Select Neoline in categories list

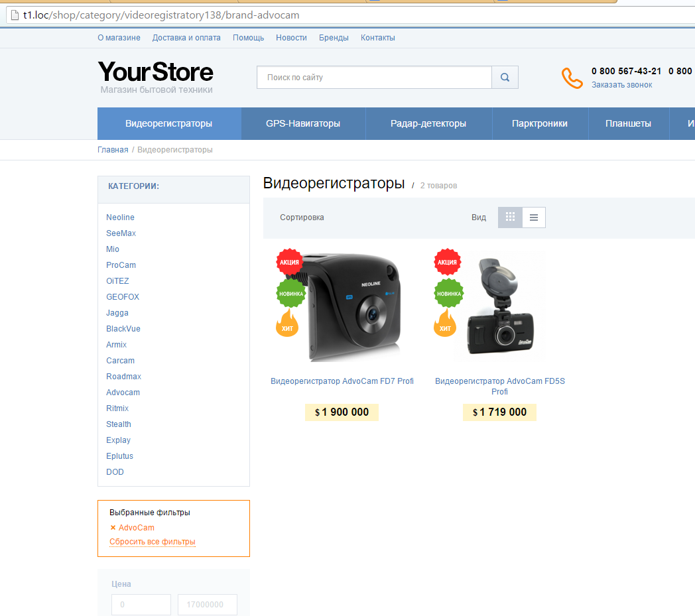coord(120,217)
